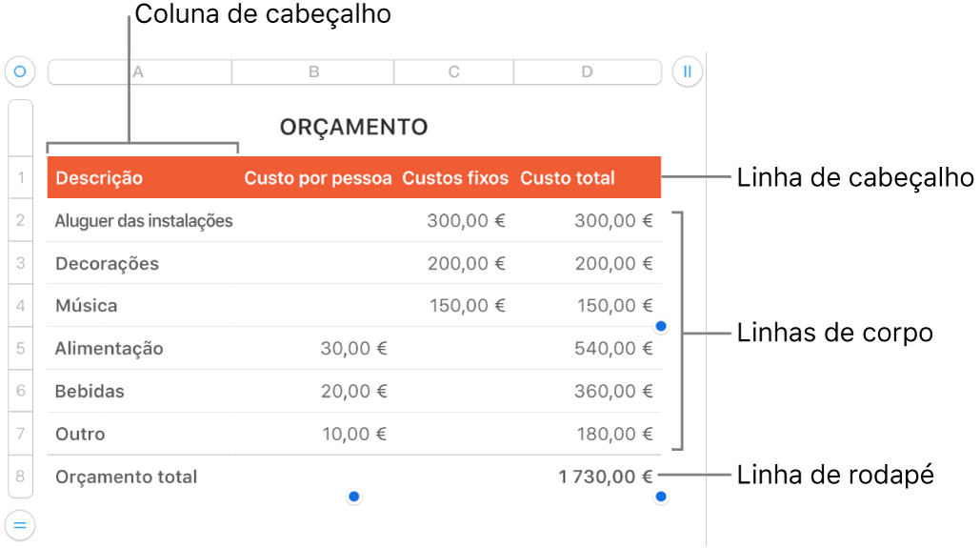Click the blue selection handle at bottom right
Screen dimensions: 980x548
tap(661, 497)
